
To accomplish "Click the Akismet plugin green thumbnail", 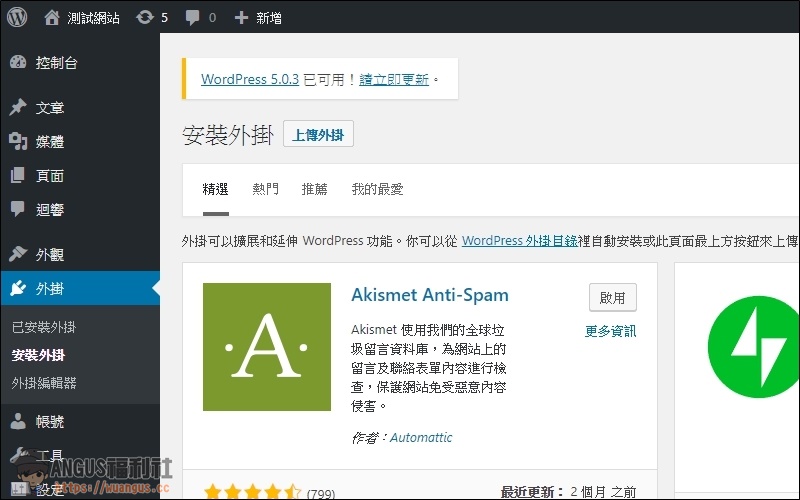I will [x=266, y=347].
